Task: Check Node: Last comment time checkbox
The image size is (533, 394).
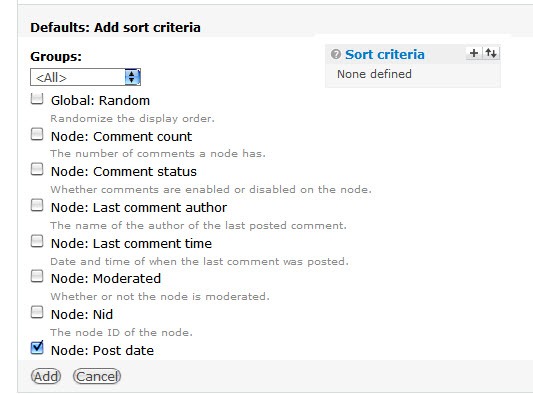Action: click(37, 241)
